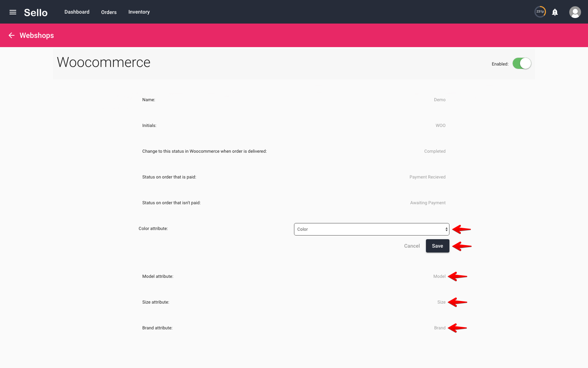
Task: Open the notifications bell
Action: pyautogui.click(x=555, y=12)
